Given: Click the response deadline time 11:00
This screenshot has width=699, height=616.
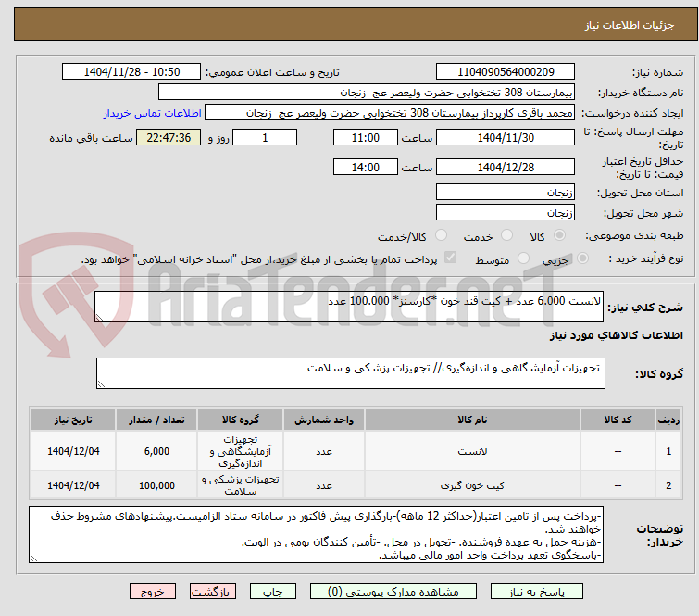Looking at the screenshot, I should tap(365, 137).
